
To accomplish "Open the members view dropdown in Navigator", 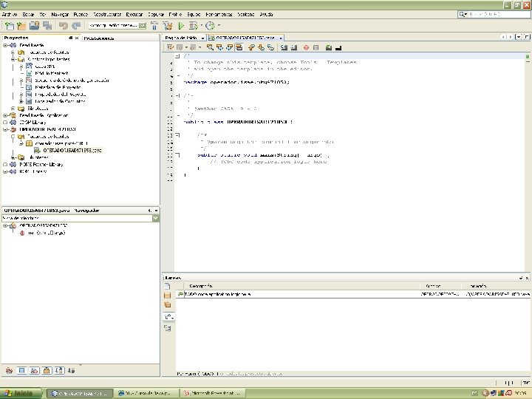I will click(x=155, y=218).
